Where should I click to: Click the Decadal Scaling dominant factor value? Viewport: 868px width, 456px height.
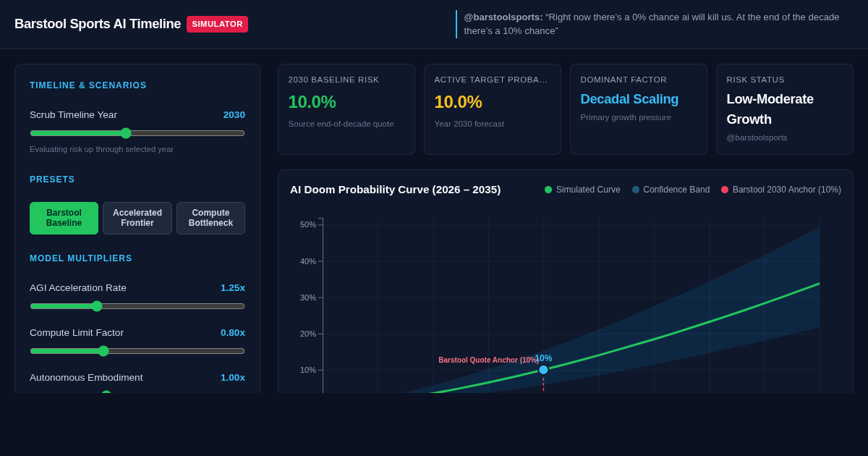coord(629,99)
